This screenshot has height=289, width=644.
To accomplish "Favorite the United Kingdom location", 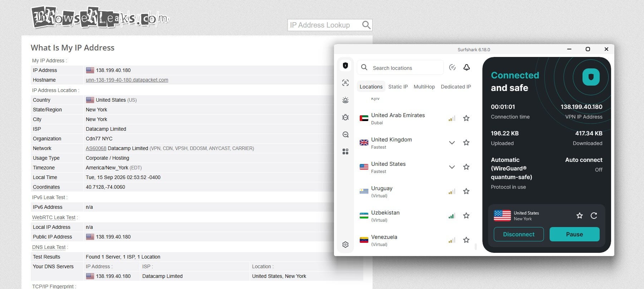I will point(466,143).
